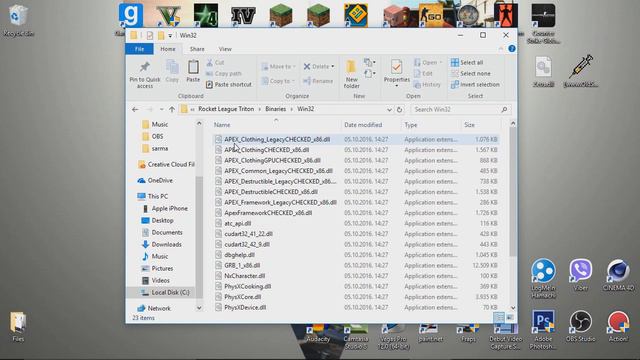640x360 pixels.
Task: Click Select none
Action: [x=471, y=73]
